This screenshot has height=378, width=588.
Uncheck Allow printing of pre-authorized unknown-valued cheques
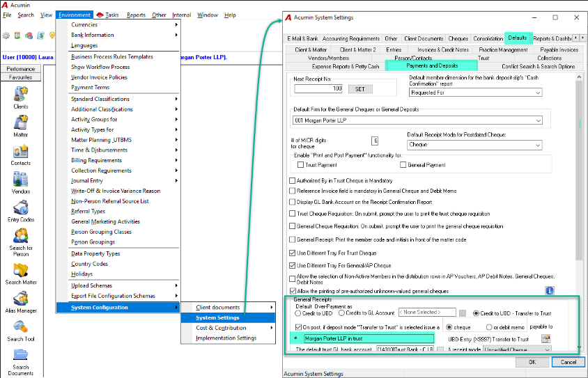click(293, 291)
